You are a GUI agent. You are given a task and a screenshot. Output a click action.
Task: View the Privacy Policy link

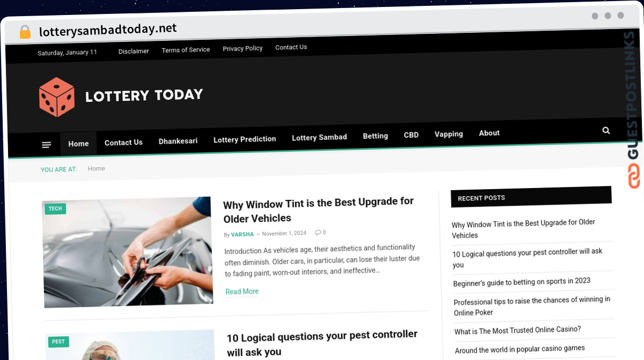click(x=243, y=48)
